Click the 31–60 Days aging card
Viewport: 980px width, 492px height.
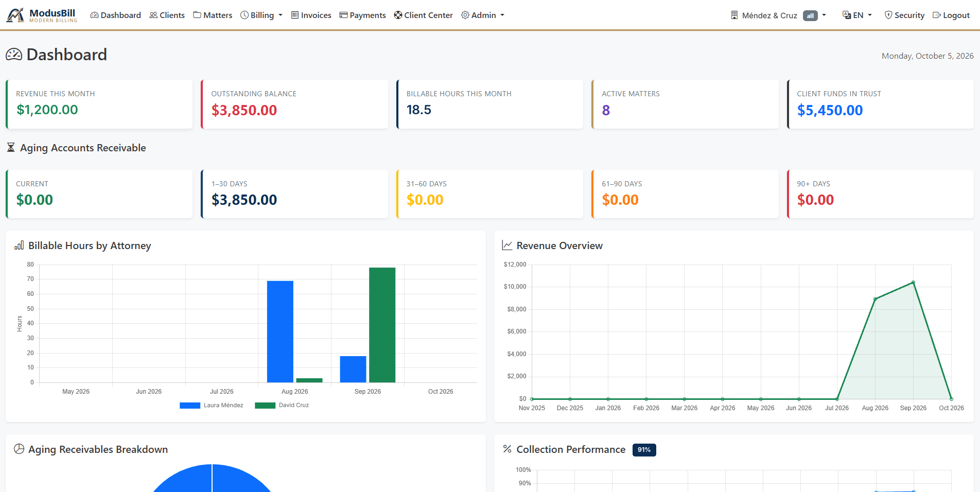(490, 194)
